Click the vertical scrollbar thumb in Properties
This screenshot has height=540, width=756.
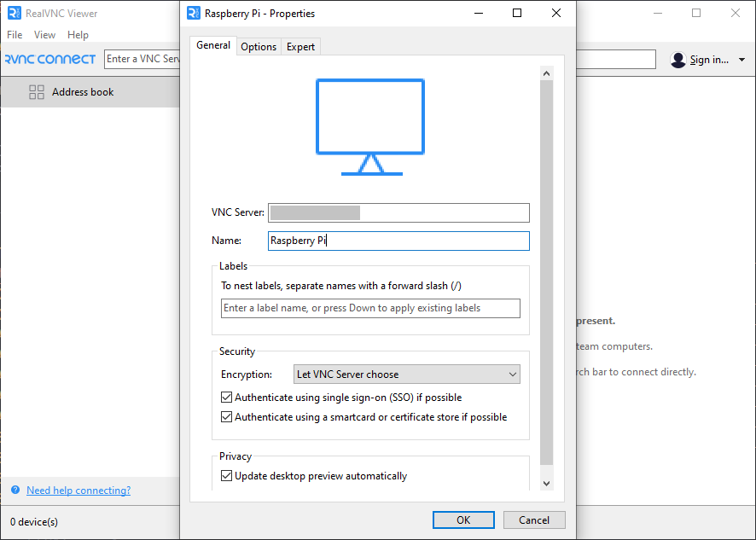click(x=546, y=272)
